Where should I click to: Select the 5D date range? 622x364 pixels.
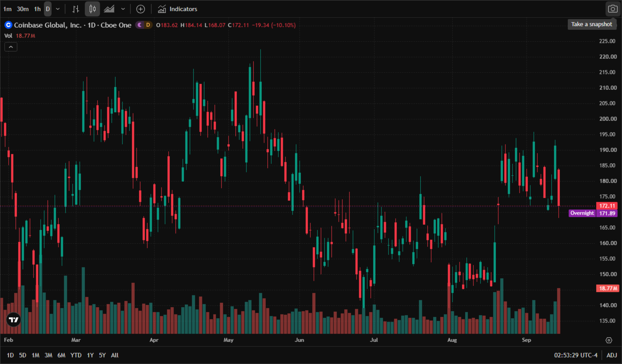coord(23,355)
